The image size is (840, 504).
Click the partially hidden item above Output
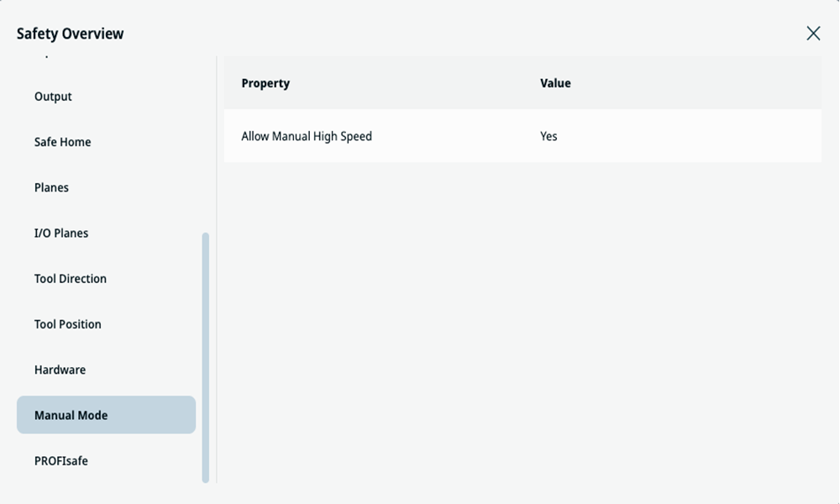coord(47,55)
